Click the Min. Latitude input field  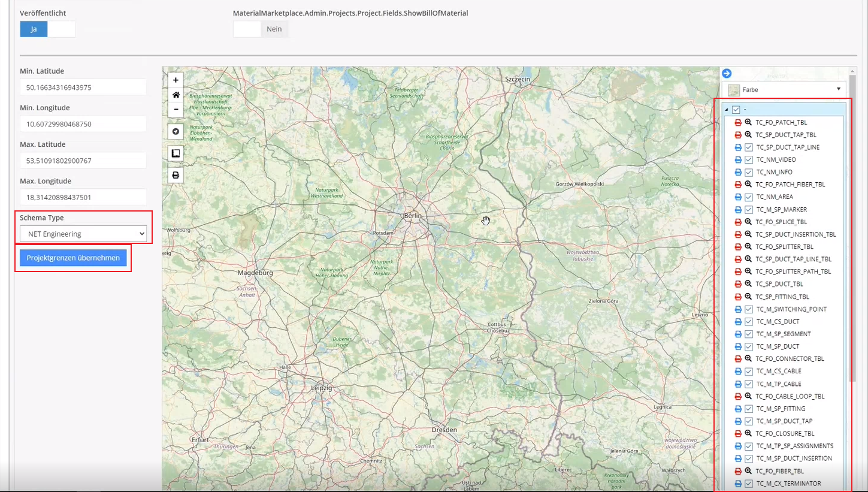[x=83, y=87]
